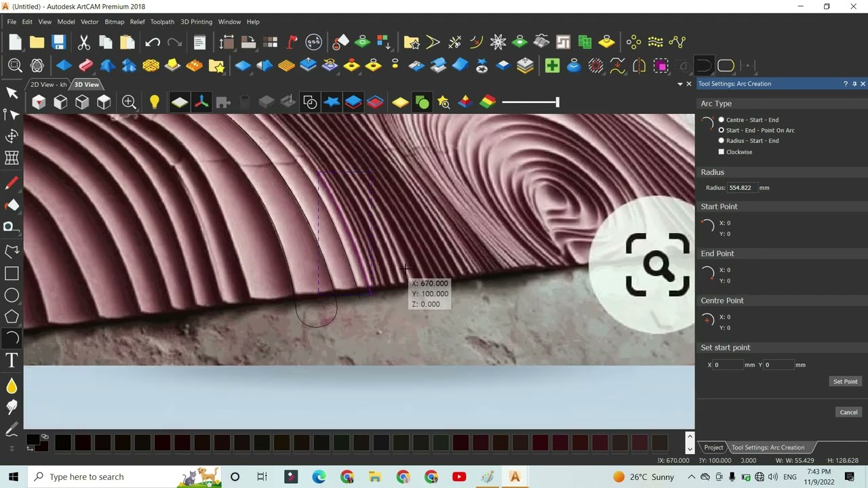Pin the Tool Settings panel
Image resolution: width=868 pixels, height=488 pixels.
coord(854,84)
